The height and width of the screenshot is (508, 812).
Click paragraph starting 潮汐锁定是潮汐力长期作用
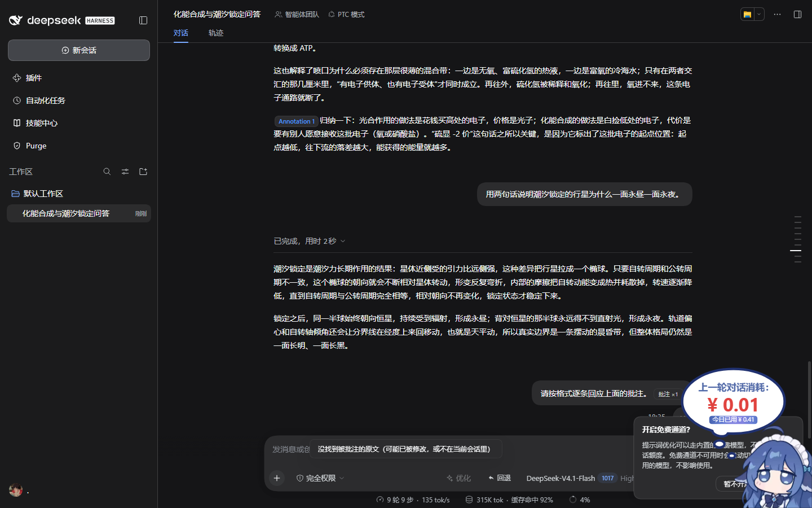pyautogui.click(x=483, y=282)
